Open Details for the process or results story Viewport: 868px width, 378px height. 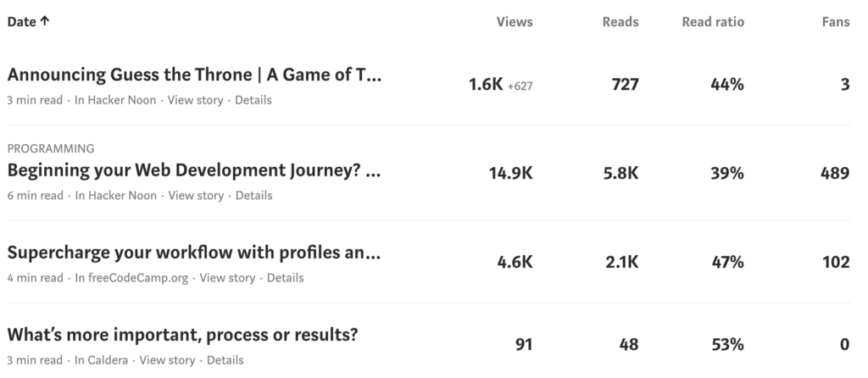225,360
